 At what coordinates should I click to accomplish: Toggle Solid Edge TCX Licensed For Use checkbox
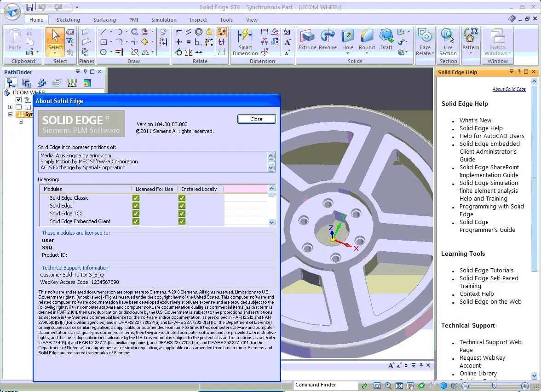(136, 213)
